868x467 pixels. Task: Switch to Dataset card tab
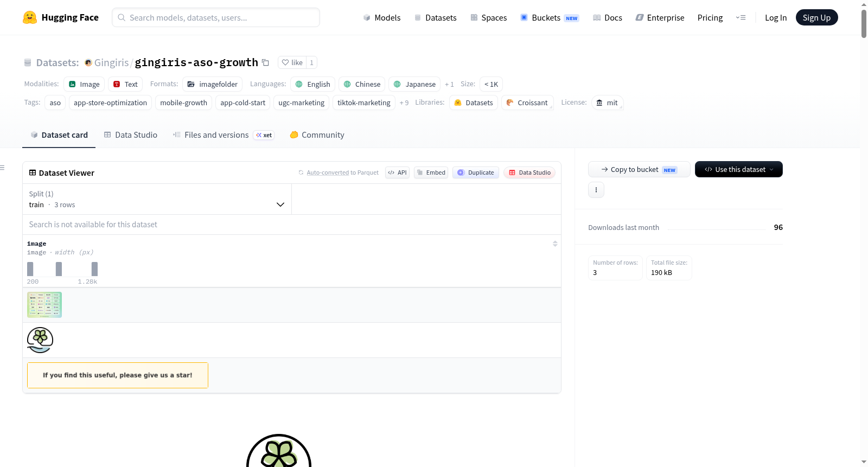click(59, 135)
